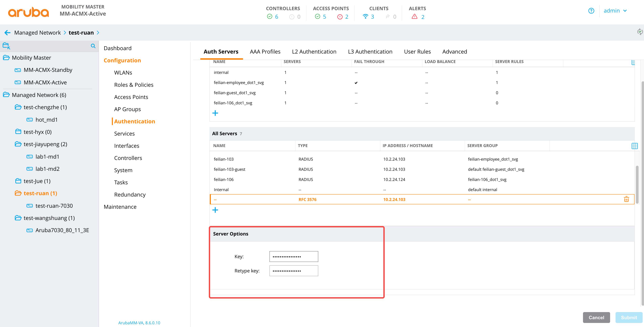Click the MM-ACMX-Standby controller icon
644x327 pixels.
pyautogui.click(x=18, y=70)
